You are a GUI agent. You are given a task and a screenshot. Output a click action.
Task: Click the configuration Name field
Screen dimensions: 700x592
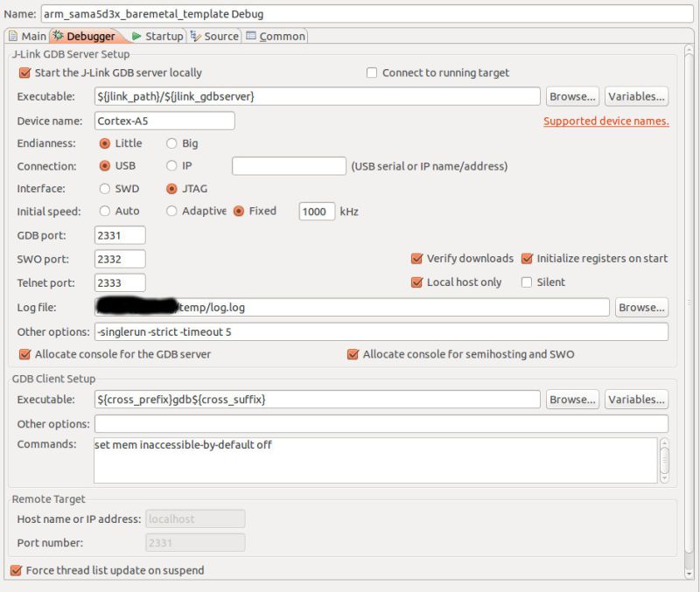367,14
